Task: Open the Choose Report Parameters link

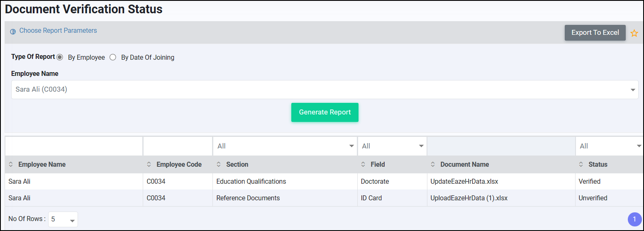Action: tap(58, 31)
